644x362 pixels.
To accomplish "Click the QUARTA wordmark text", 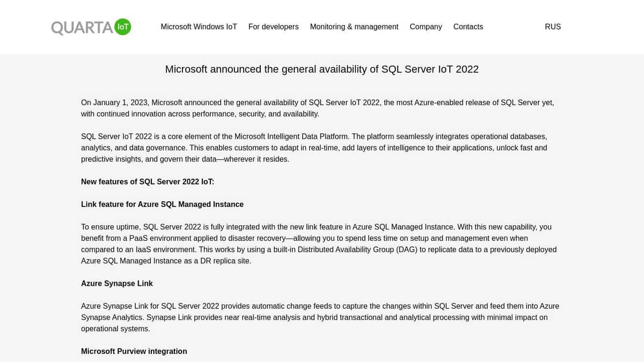I will point(80,27).
